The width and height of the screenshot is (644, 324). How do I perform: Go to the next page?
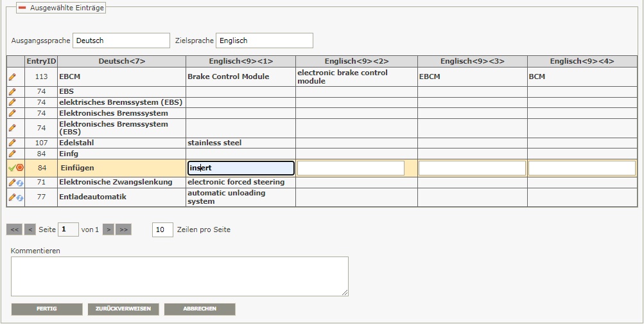(109, 230)
